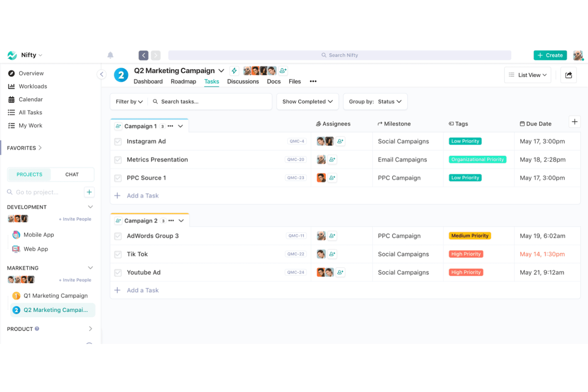Check off Youtube Ad task
Screen dimensions: 588x392
[118, 273]
